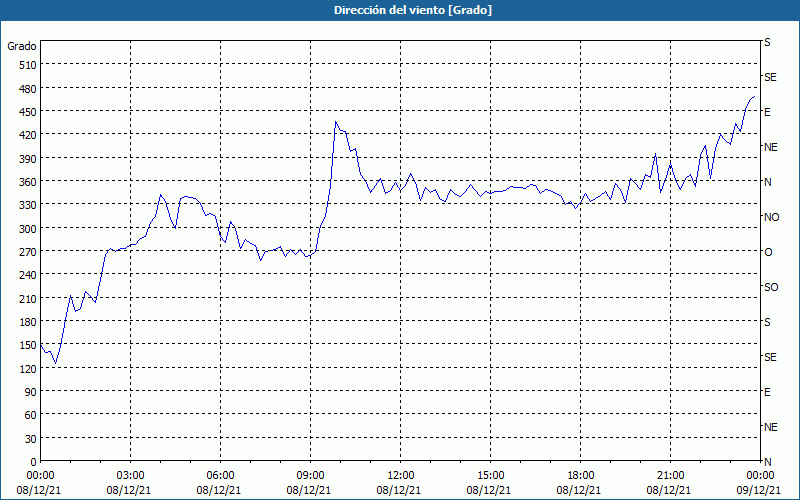The width and height of the screenshot is (800, 500).
Task: Click the 21:00 time axis label
Action: (670, 476)
